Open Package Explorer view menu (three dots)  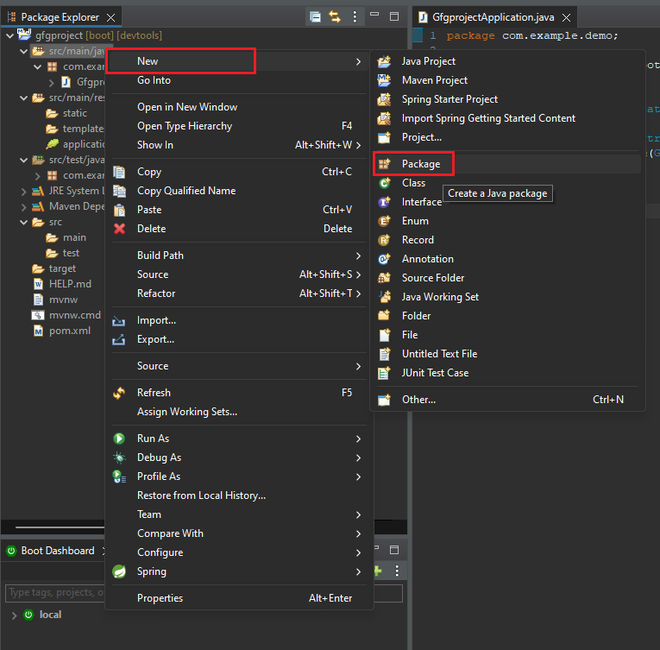(x=355, y=17)
